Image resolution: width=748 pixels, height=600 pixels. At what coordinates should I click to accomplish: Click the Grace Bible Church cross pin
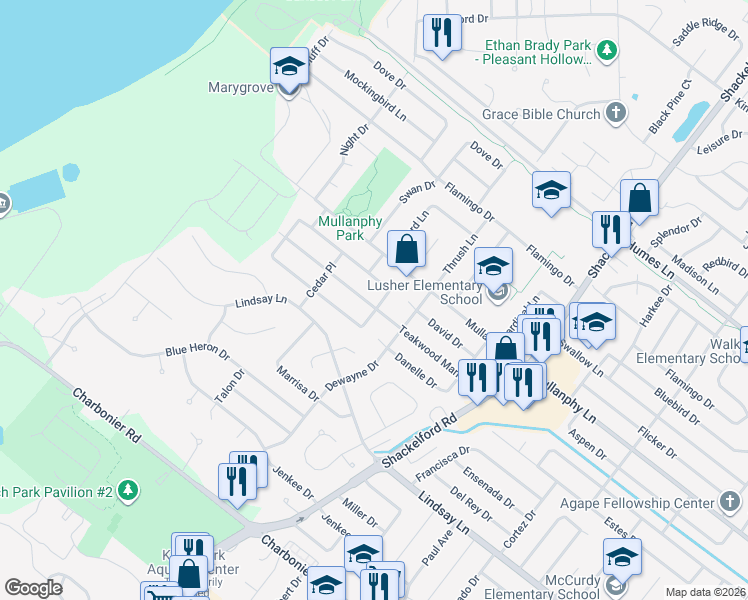click(x=616, y=112)
